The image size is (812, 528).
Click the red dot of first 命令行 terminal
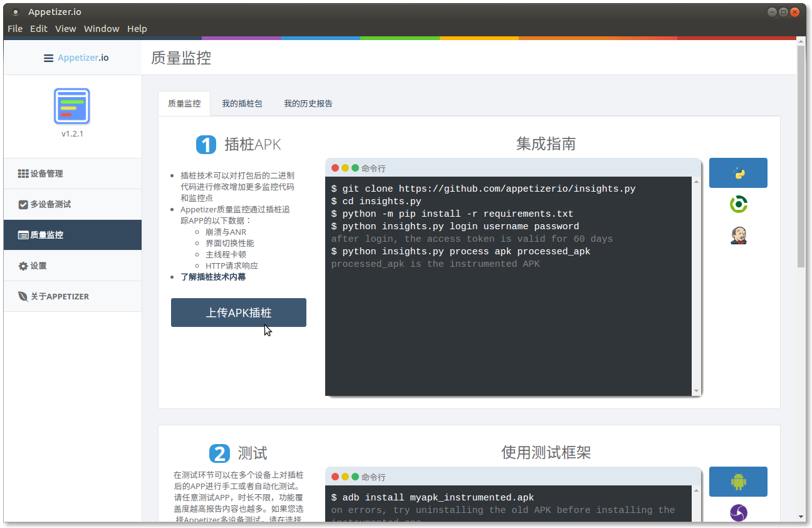coord(335,168)
